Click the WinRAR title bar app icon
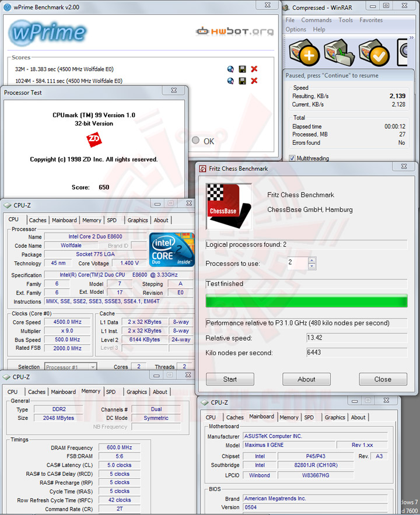The width and height of the screenshot is (420, 515). click(x=286, y=8)
